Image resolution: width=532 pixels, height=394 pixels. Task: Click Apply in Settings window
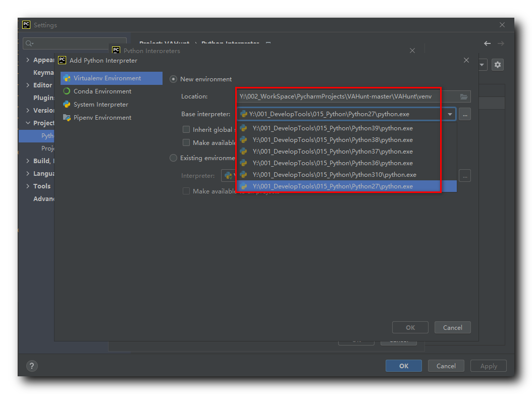(x=489, y=366)
